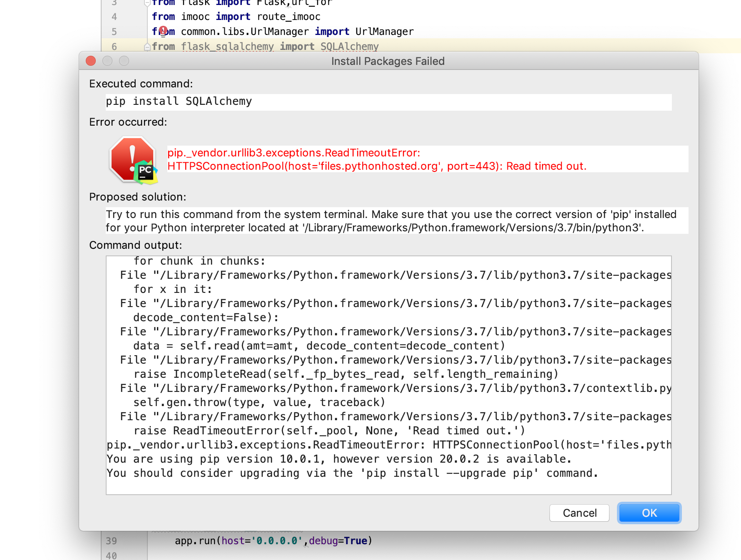Click line number 5 in the gutter
741x560 pixels.
pos(114,31)
